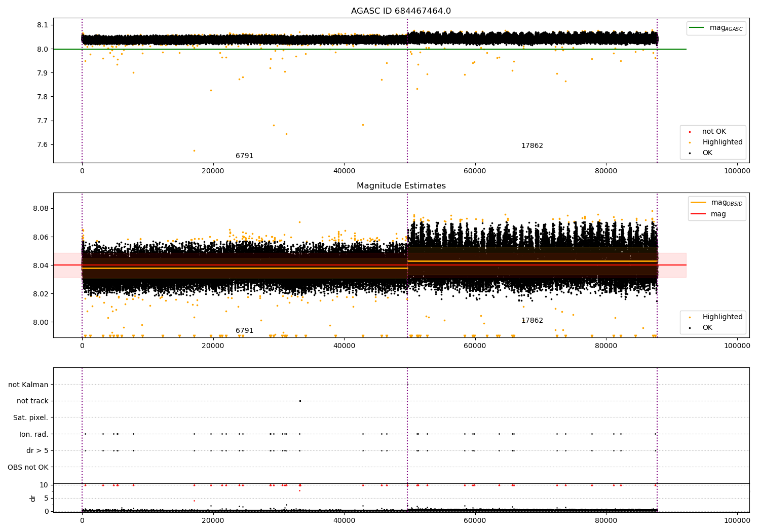
Task: Click the "not OK" legend entry
Action: click(714, 132)
